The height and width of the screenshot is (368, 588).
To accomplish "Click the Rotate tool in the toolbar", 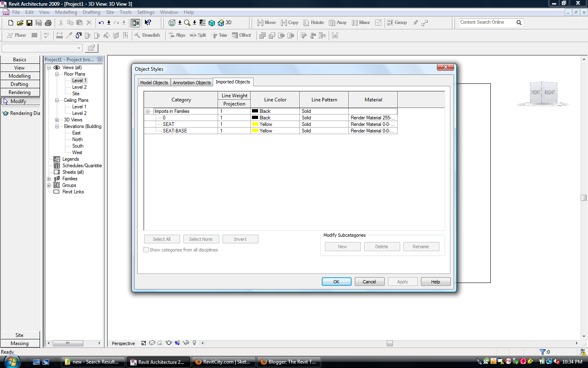I will point(314,23).
